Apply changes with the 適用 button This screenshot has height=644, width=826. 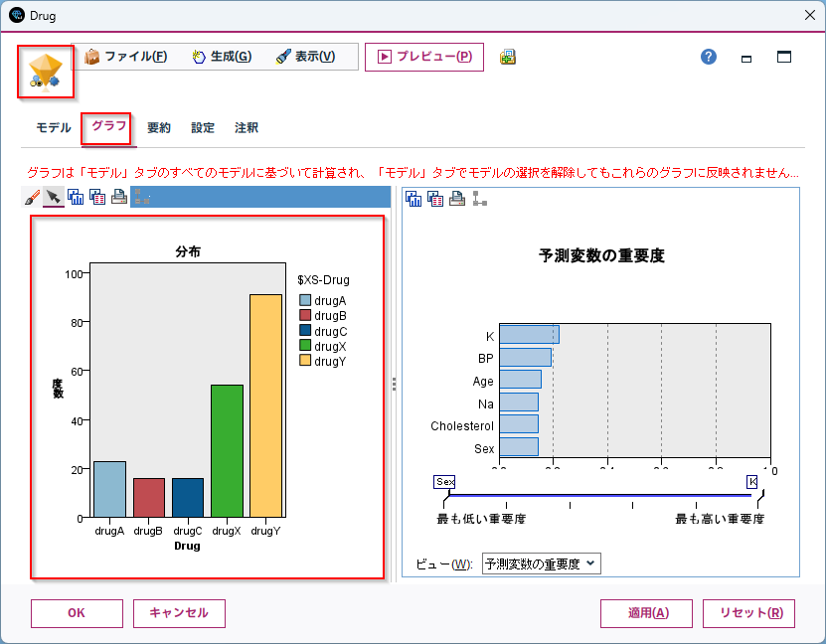pos(646,613)
